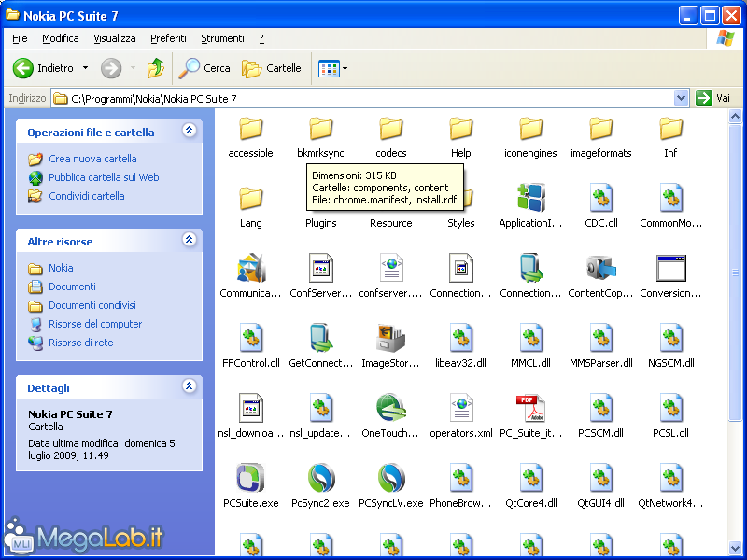This screenshot has width=747, height=560.
Task: Select the operators.xml file icon
Action: coord(460,408)
